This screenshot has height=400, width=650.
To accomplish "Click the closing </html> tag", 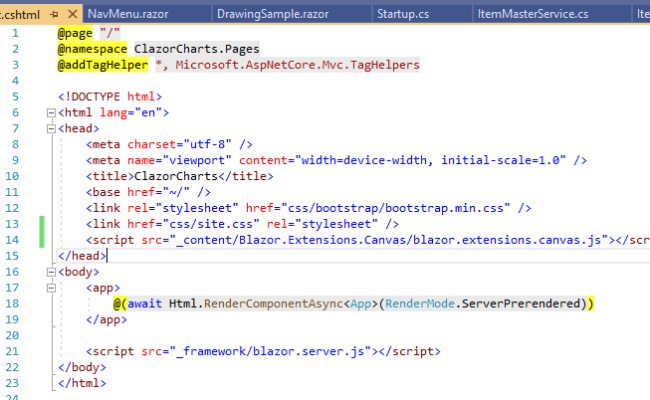I will [x=82, y=383].
